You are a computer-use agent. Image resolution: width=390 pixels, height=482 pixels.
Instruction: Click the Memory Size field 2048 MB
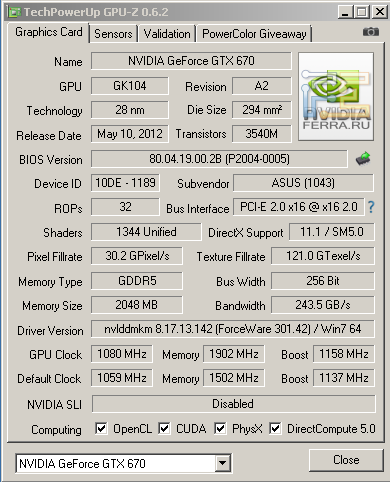tap(137, 305)
